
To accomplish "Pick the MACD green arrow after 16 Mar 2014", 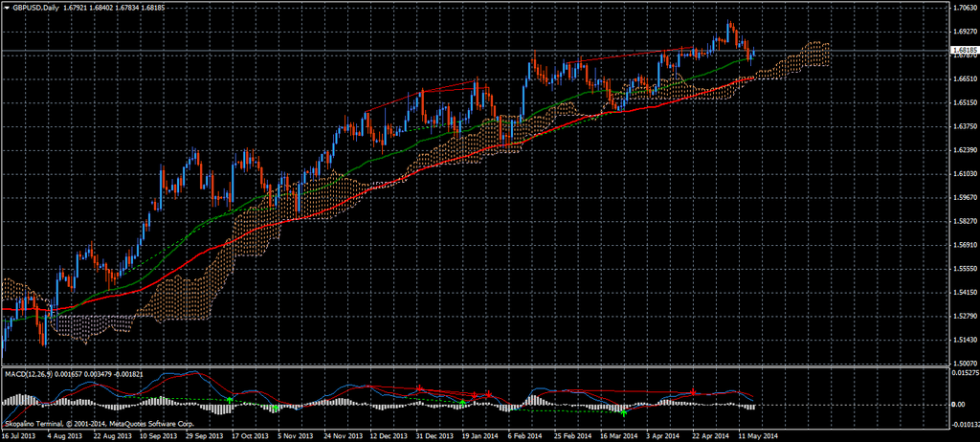I will [x=624, y=413].
